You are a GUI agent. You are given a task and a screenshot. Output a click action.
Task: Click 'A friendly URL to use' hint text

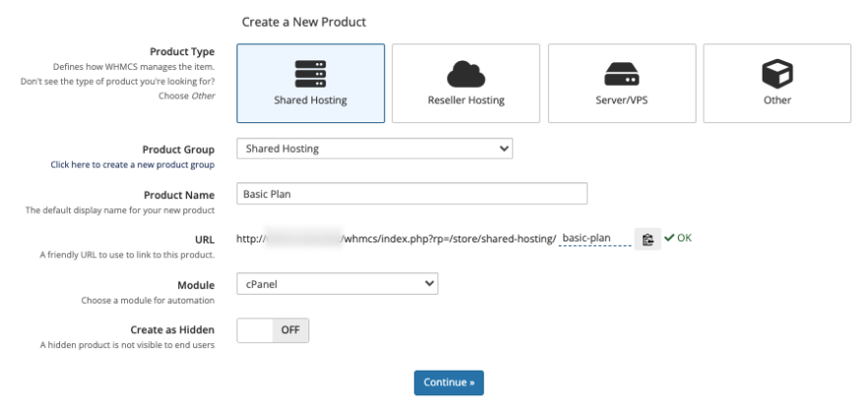(x=127, y=255)
